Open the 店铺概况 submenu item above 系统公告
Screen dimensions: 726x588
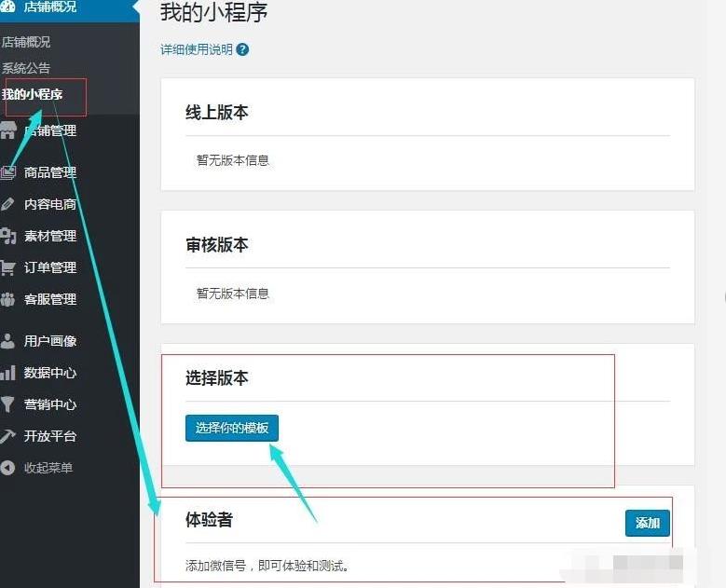click(x=26, y=42)
